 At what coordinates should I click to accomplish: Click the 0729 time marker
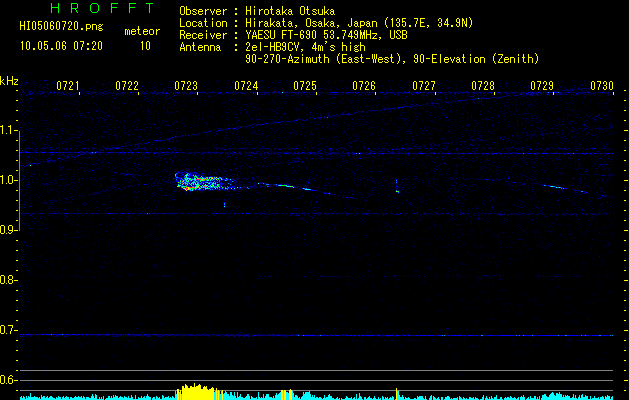[542, 86]
